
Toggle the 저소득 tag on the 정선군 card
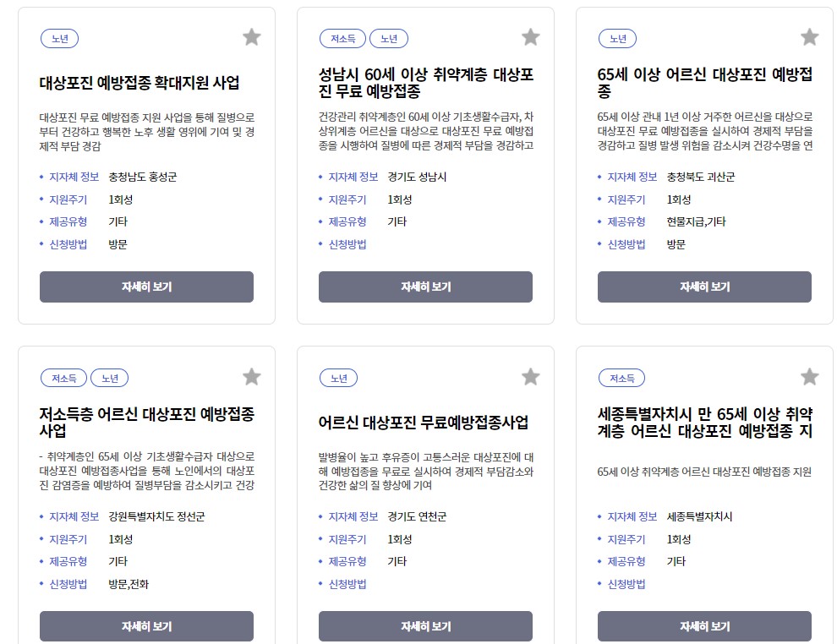[x=63, y=379]
